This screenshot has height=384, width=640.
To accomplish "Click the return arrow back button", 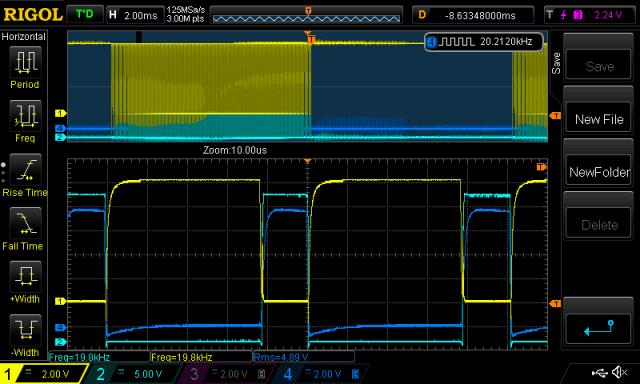I will pos(598,329).
